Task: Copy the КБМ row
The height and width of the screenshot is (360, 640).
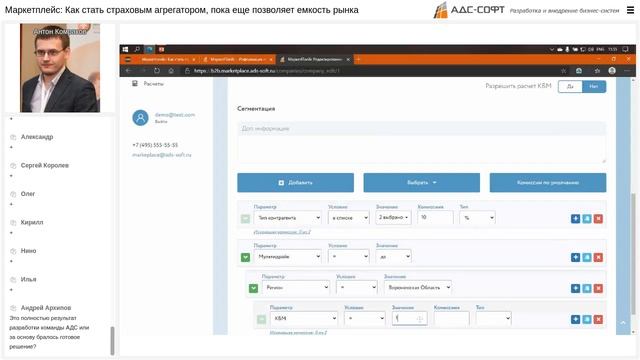Action: [587, 319]
